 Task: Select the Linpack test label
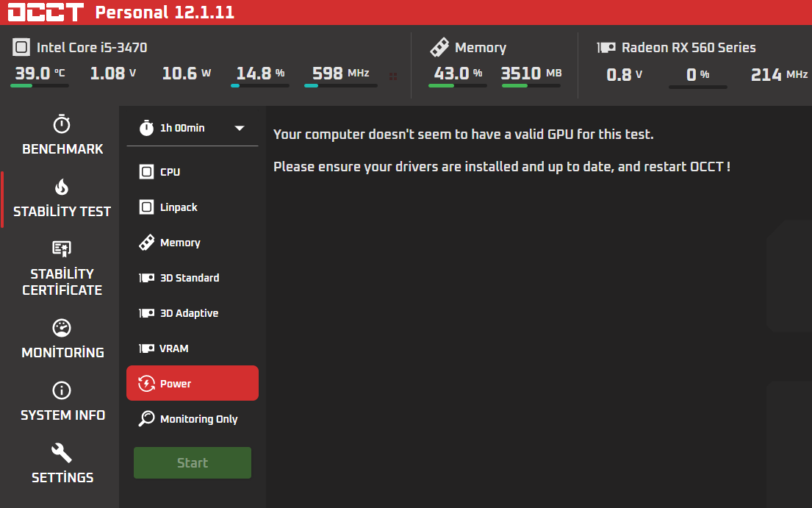coord(179,207)
